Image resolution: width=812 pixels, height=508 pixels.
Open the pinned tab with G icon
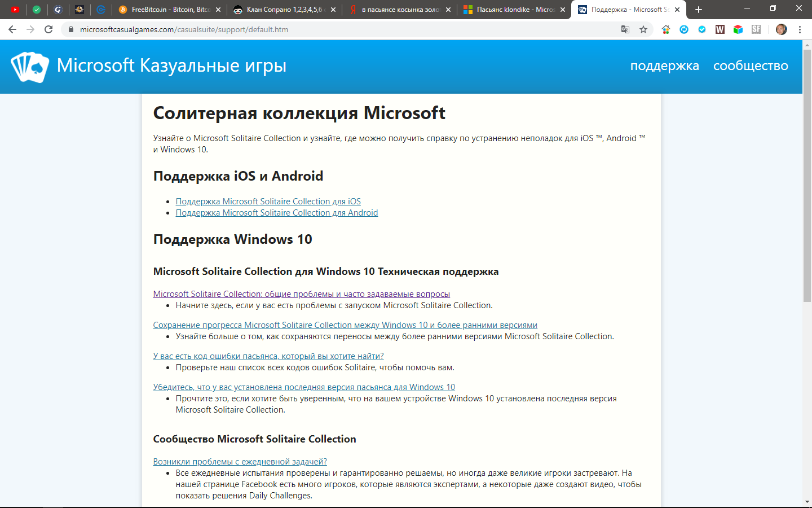(58, 10)
